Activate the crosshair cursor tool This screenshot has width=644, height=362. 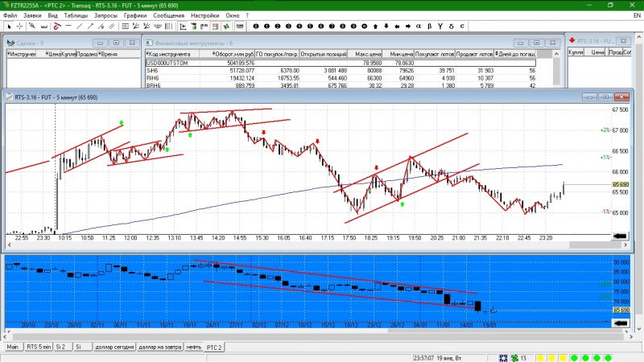19,27
